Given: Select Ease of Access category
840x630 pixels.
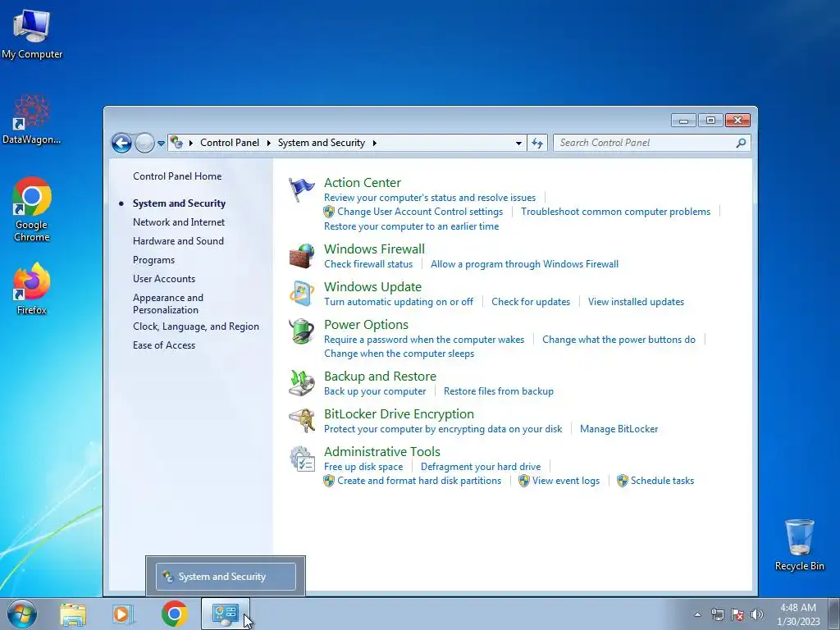Looking at the screenshot, I should [164, 345].
